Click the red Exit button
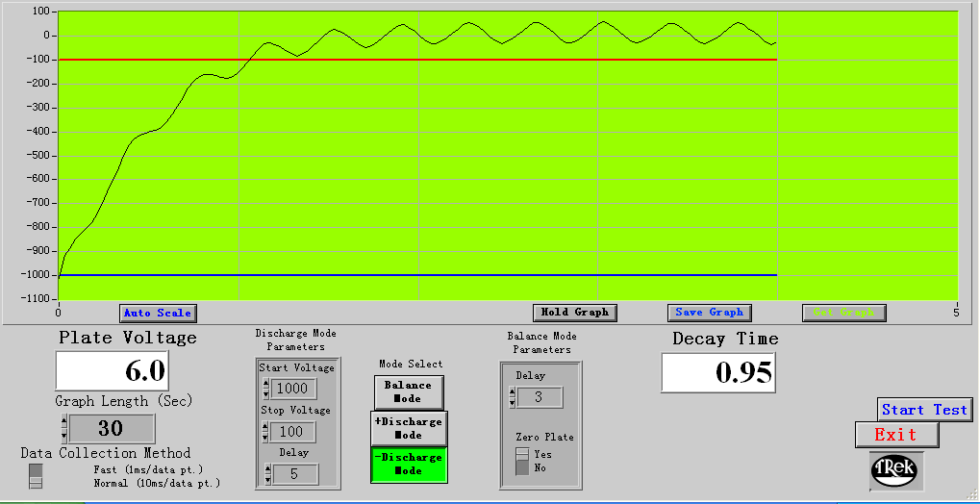 point(896,435)
